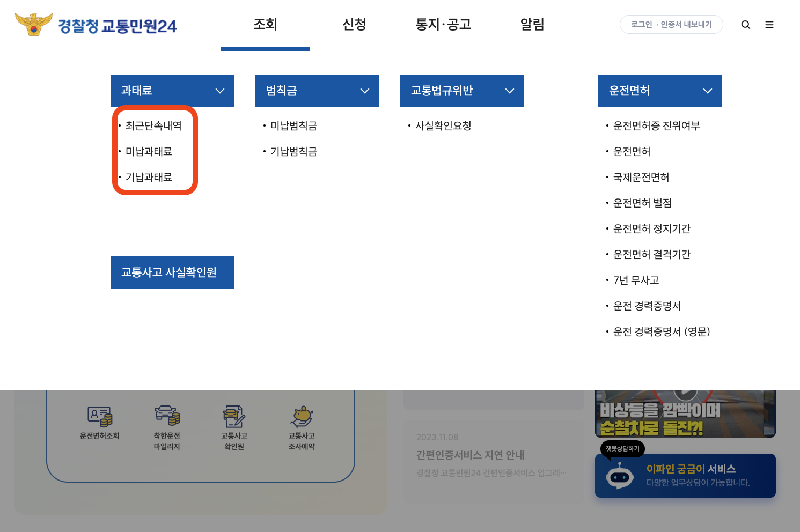Open the hamburger menu icon
This screenshot has height=532, width=800.
click(x=769, y=24)
